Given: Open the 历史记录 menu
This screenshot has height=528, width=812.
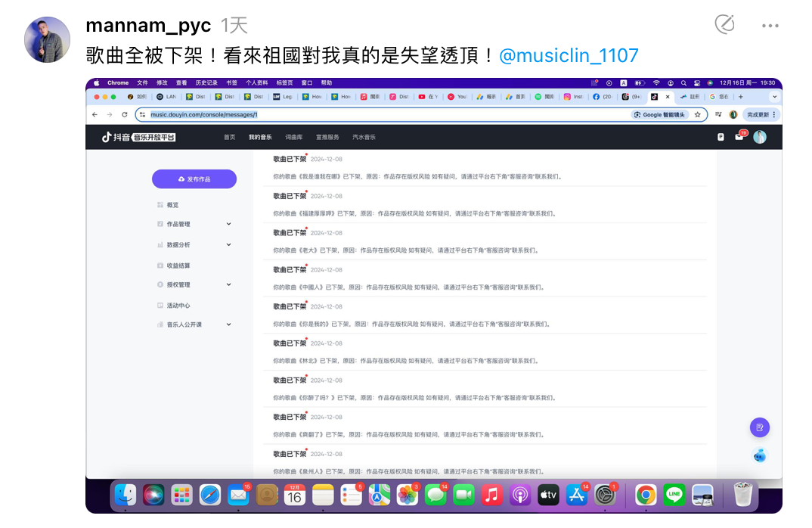Looking at the screenshot, I should 206,83.
